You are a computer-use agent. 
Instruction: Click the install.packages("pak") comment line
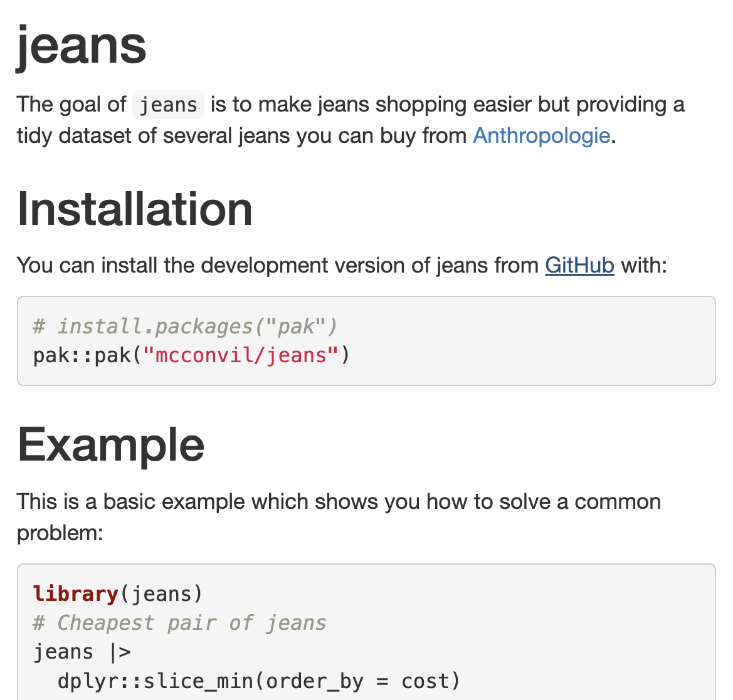[x=185, y=326]
